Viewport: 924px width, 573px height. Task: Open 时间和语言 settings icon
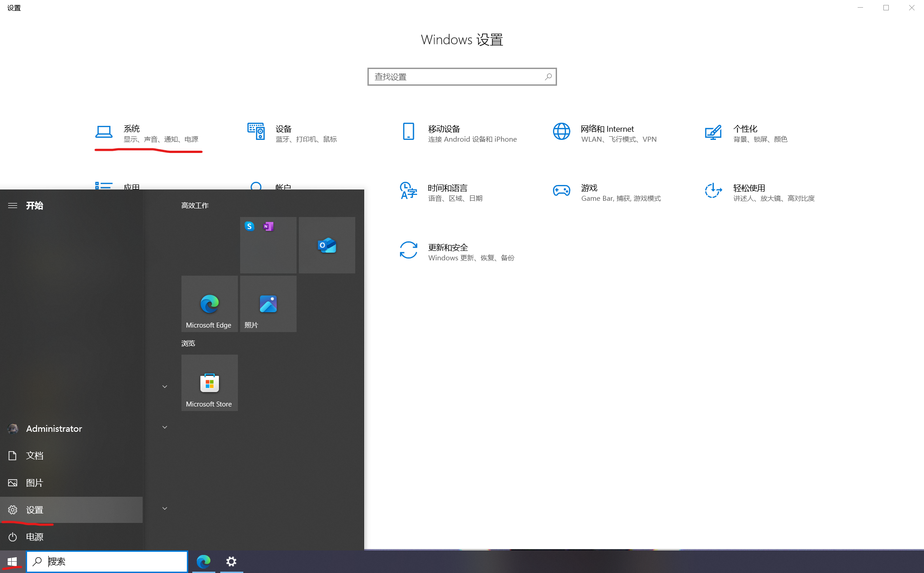(x=409, y=191)
